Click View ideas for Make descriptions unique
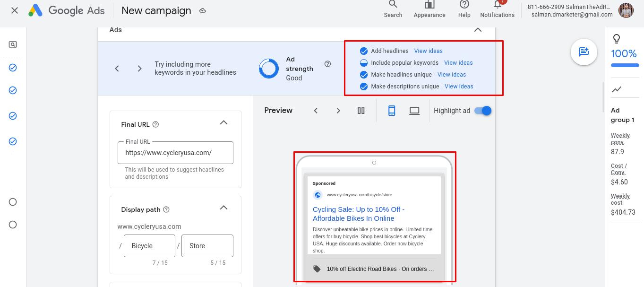Screen dimensions: 644x287 pos(459,87)
